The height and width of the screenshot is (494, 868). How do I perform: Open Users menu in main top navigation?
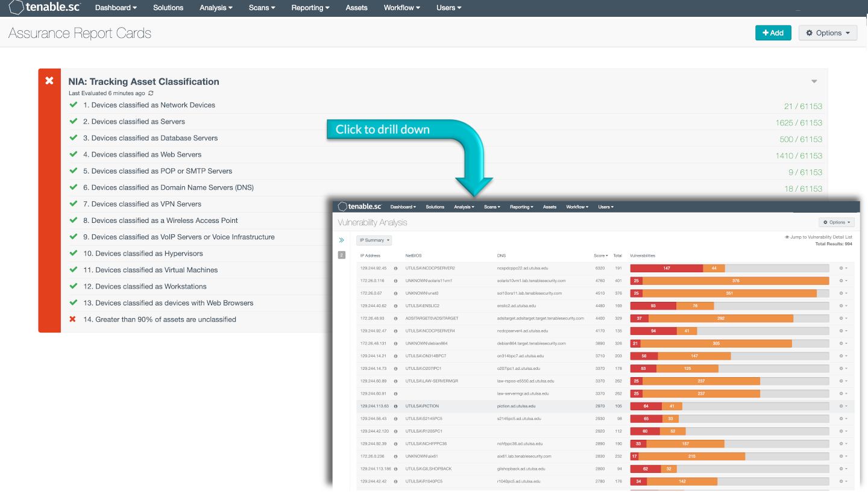[448, 8]
